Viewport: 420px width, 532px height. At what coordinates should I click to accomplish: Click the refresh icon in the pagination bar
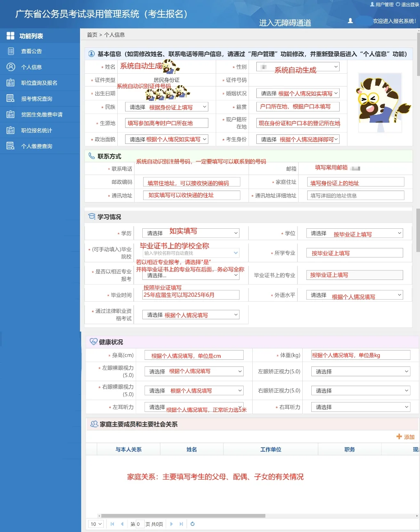[192, 524]
